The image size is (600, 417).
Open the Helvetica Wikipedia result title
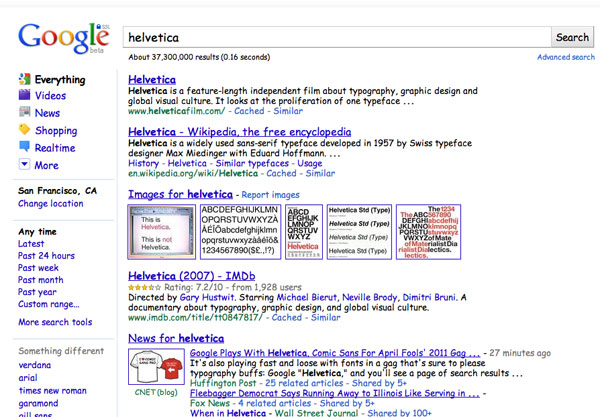point(239,131)
